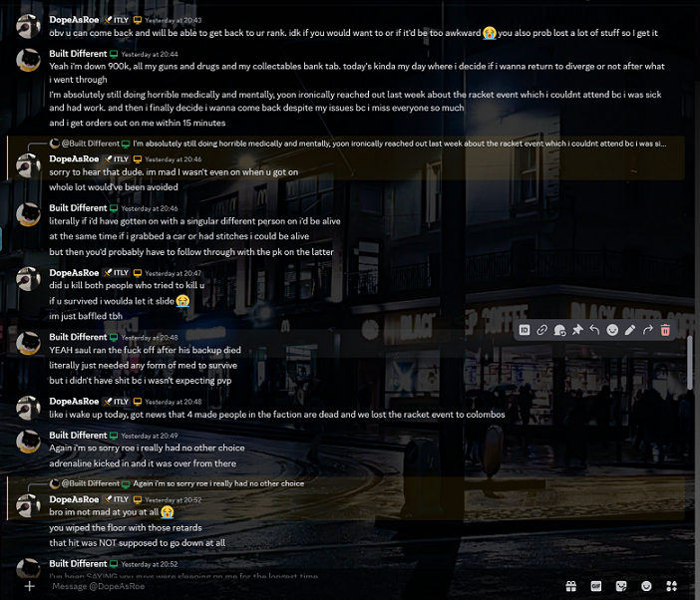Open the sticker picker
The width and height of the screenshot is (700, 600).
621,586
